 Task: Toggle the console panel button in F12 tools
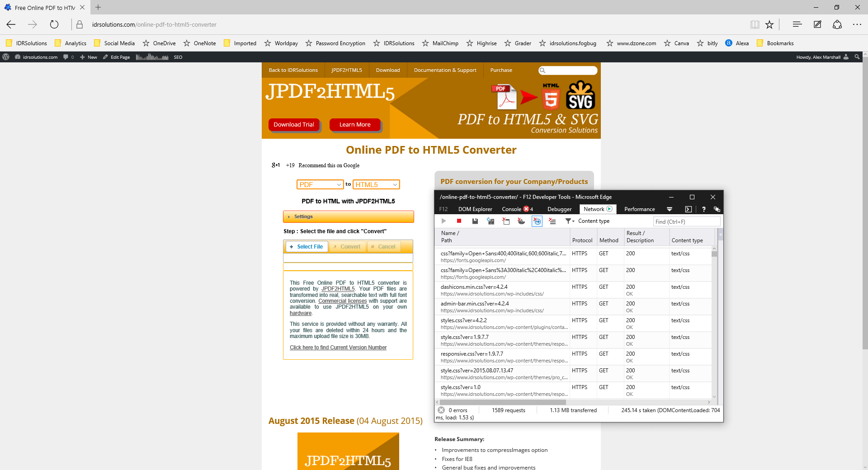tap(688, 209)
